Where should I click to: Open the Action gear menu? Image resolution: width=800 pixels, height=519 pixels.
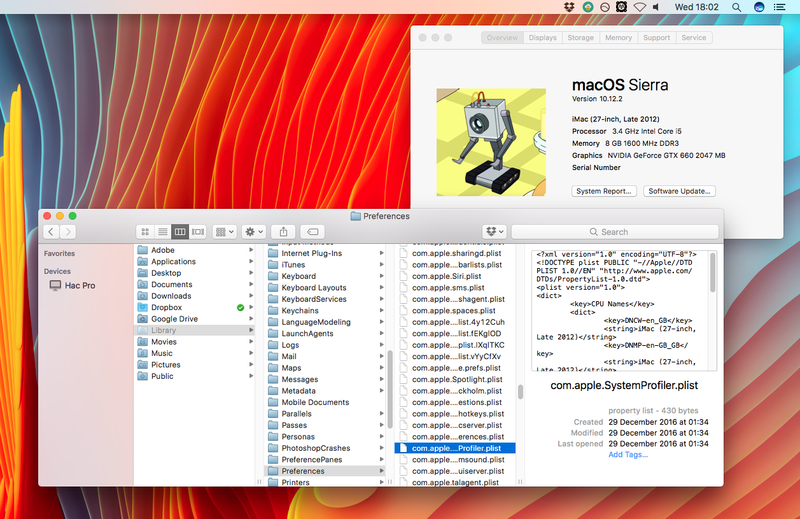[254, 232]
